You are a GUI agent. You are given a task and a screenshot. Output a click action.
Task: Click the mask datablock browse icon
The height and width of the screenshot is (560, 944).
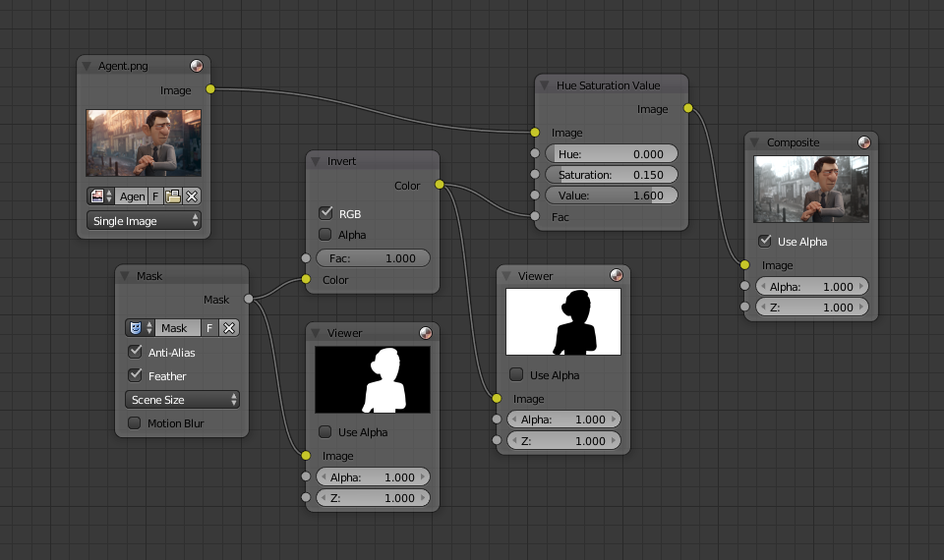(141, 328)
